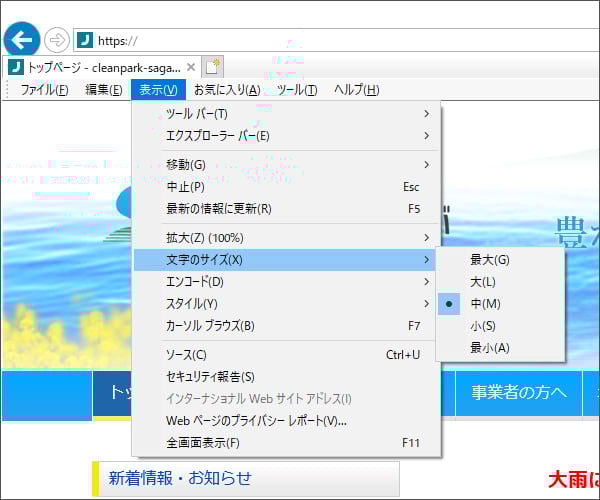This screenshot has height=500, width=600.
Task: Click the browser Back arrow button
Action: pyautogui.click(x=21, y=40)
